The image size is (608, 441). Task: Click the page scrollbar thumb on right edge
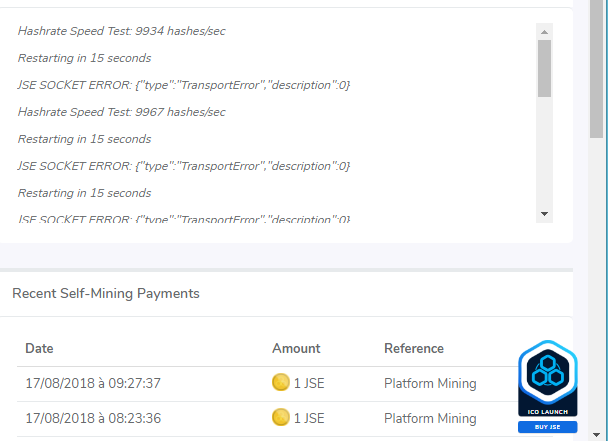[596, 69]
